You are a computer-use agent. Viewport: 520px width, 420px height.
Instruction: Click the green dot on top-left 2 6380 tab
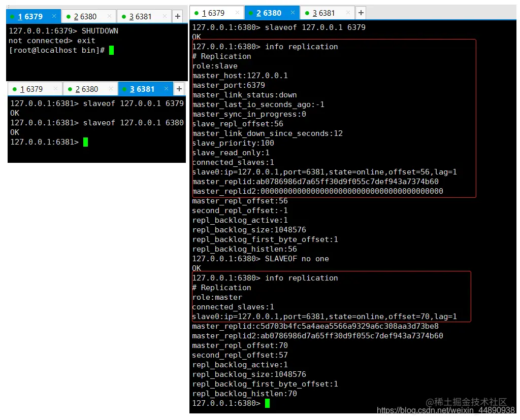69,17
